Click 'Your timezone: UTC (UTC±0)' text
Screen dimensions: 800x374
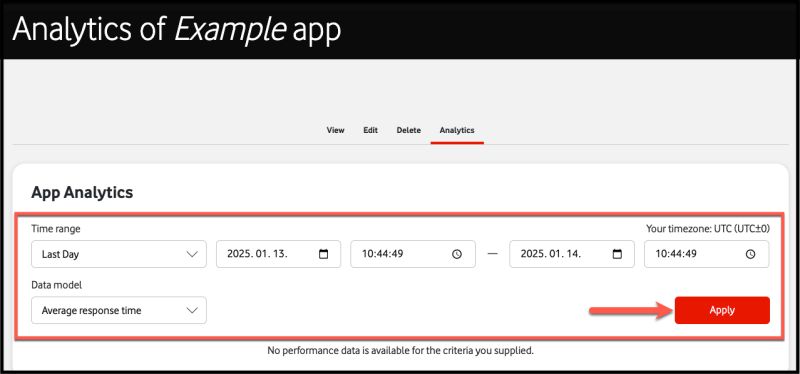[x=708, y=229]
